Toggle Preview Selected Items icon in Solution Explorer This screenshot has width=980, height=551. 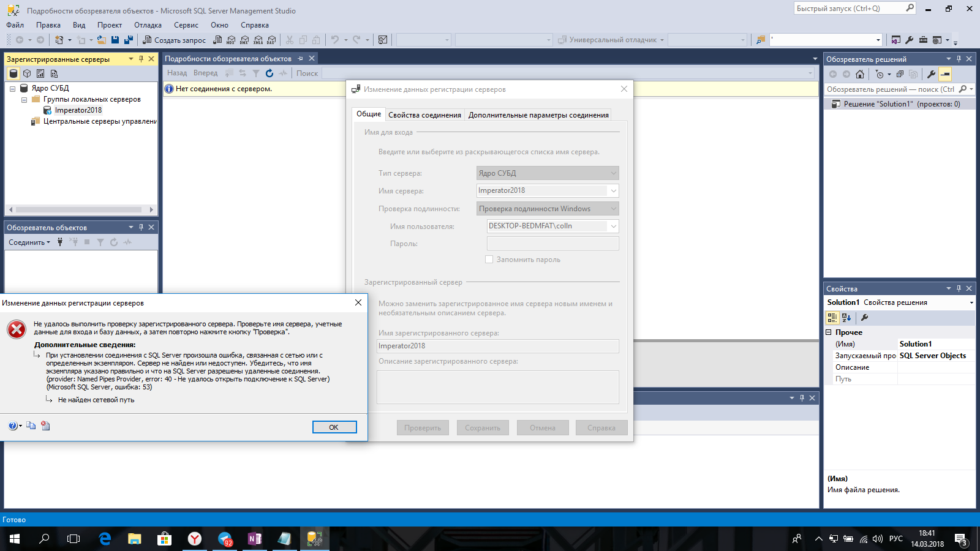(945, 74)
